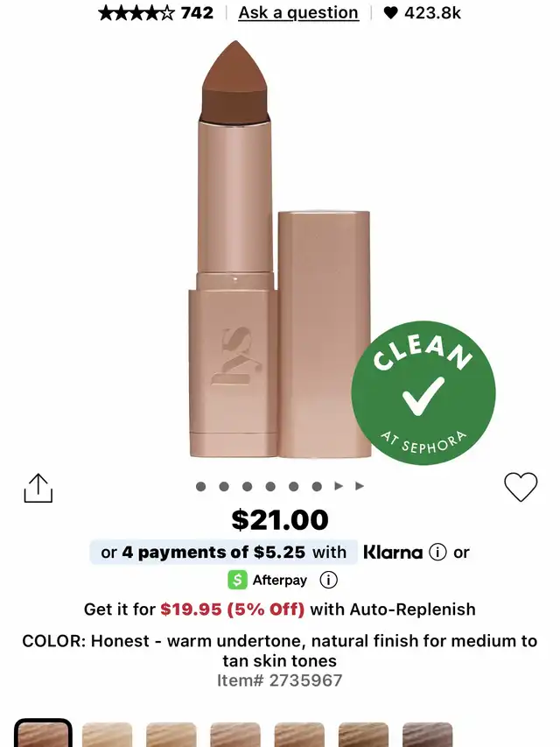This screenshot has width=560, height=747.
Task: Click the Klarna logo
Action: (x=393, y=553)
